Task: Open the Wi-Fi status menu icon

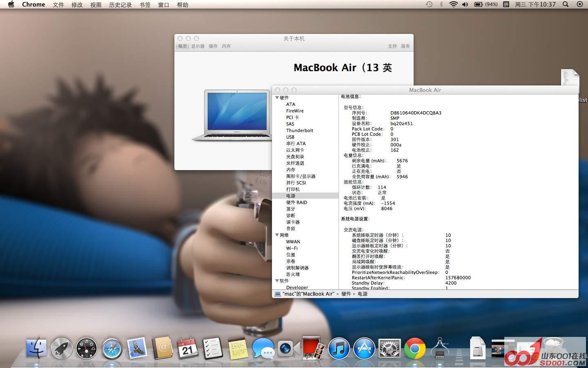Action: click(453, 4)
